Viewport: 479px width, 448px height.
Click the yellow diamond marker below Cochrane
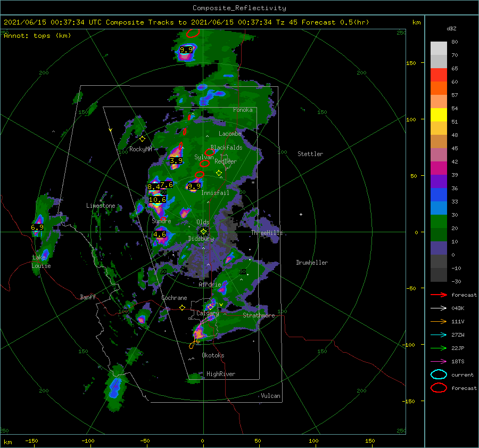(182, 307)
